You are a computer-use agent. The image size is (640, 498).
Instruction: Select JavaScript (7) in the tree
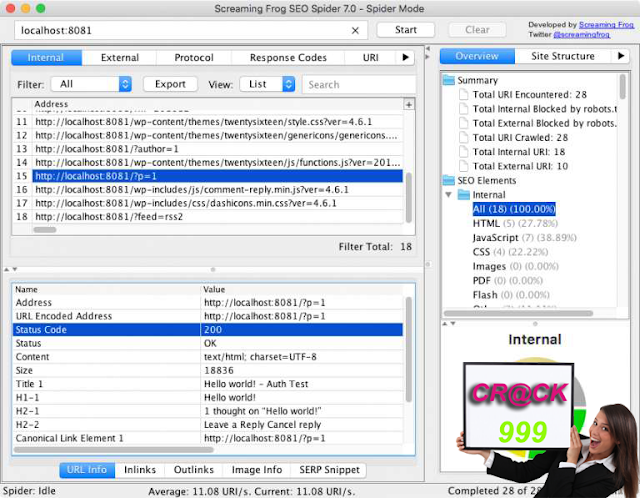(x=524, y=238)
